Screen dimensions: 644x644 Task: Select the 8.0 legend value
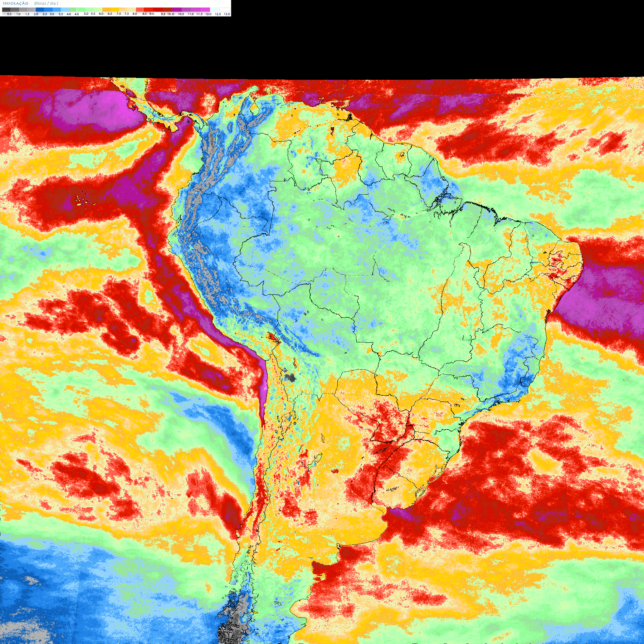135,14
